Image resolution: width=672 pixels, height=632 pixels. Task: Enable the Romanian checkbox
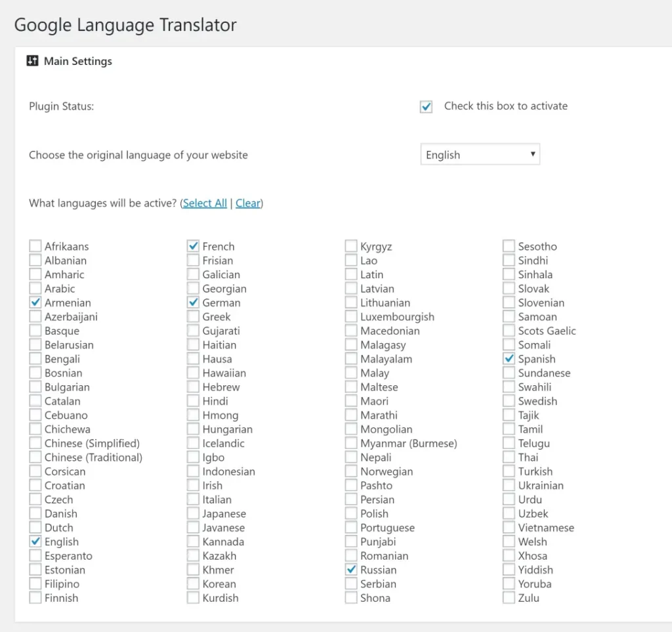351,555
